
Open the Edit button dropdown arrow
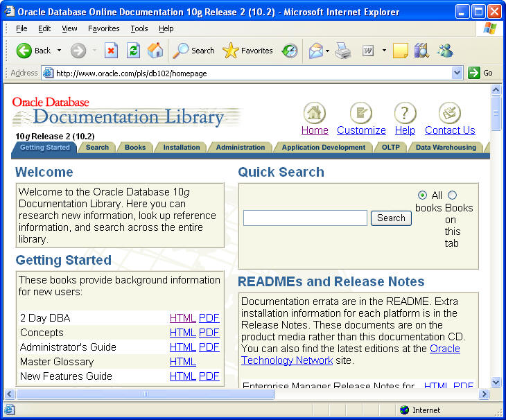point(384,51)
